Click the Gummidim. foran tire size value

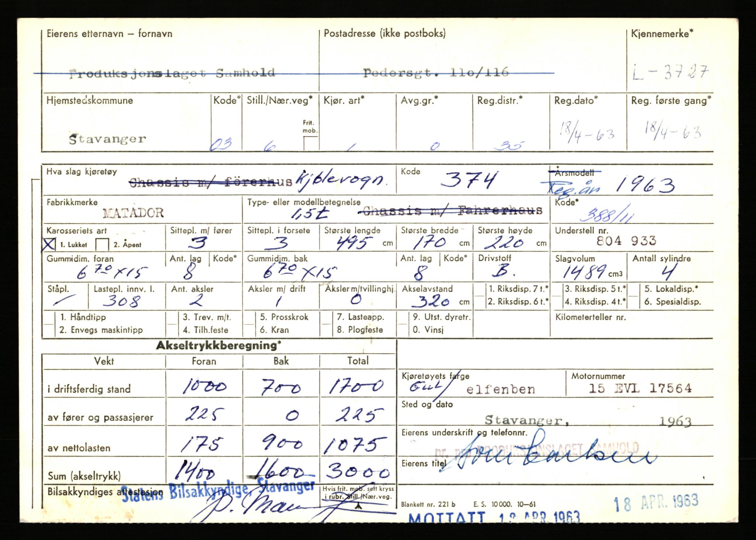pyautogui.click(x=112, y=273)
